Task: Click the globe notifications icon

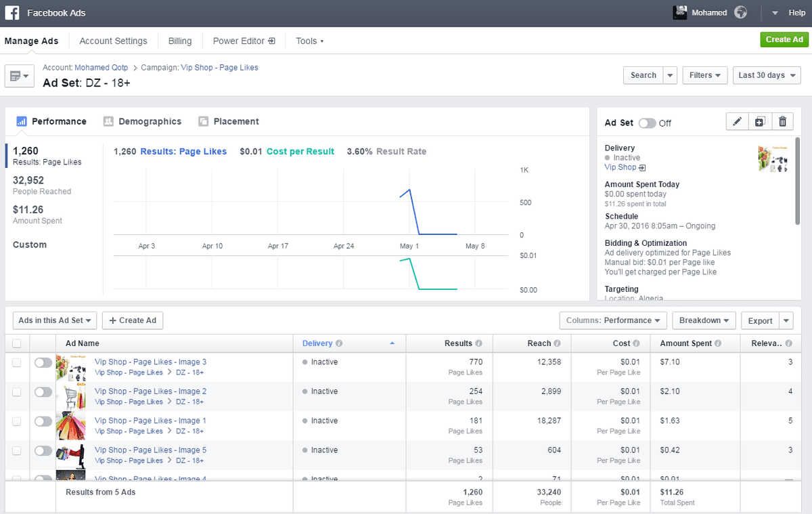Action: 741,13
